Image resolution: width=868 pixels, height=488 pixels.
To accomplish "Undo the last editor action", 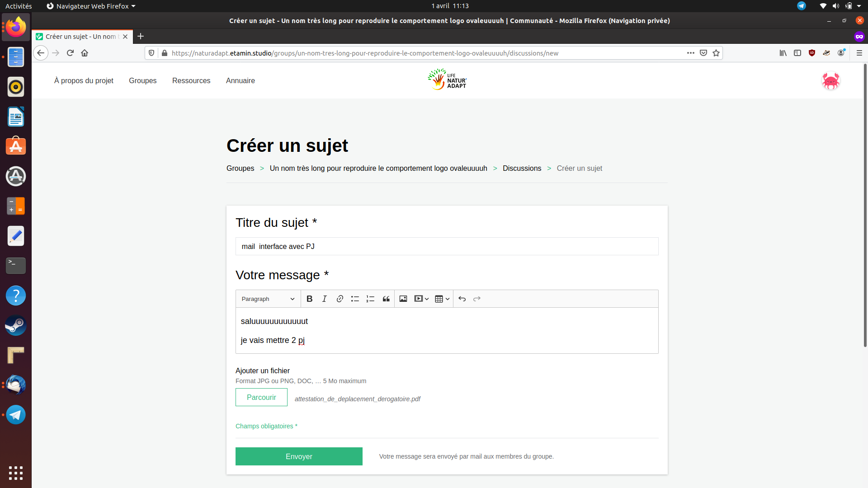I will 462,299.
